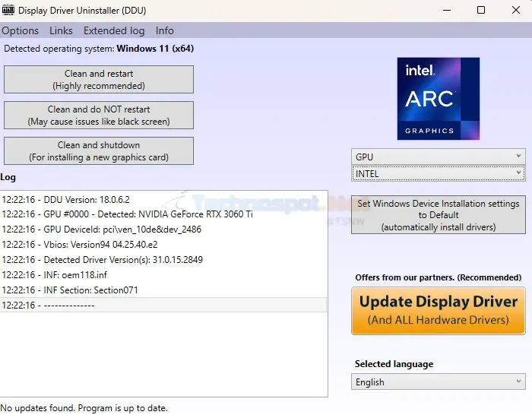Open the Info menu
This screenshot has height=418, width=532.
point(165,31)
